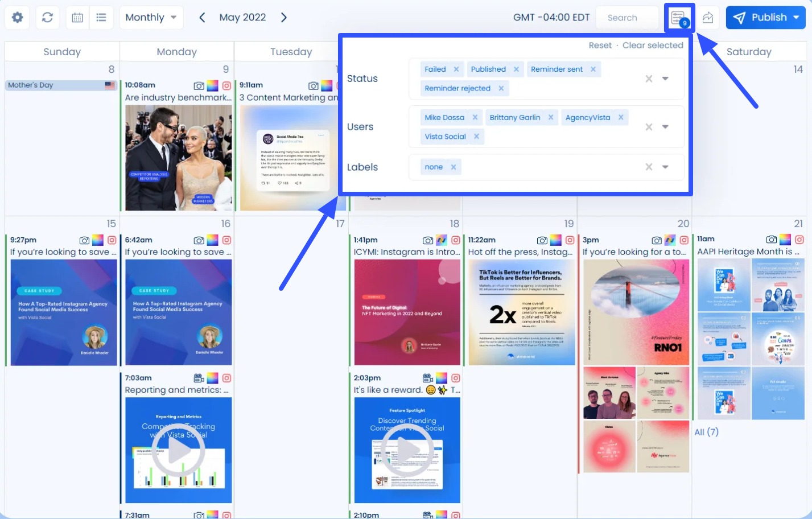The image size is (812, 519).
Task: Switch to list view mode
Action: tap(101, 17)
